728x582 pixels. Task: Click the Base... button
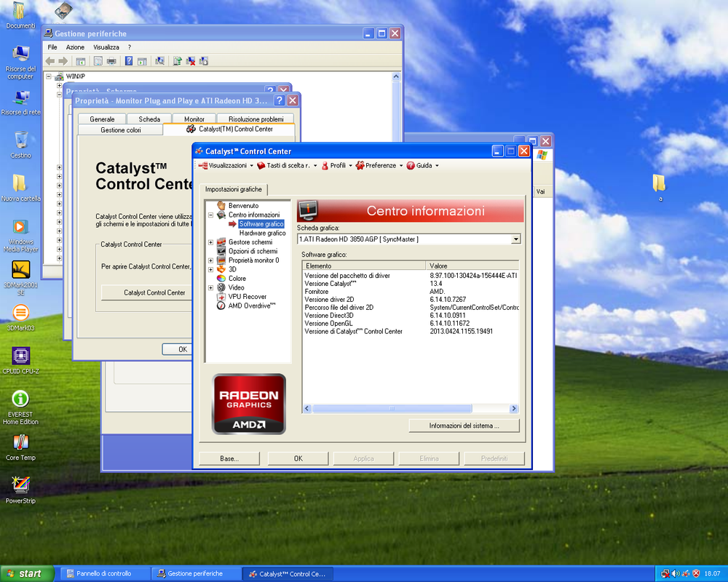(229, 458)
